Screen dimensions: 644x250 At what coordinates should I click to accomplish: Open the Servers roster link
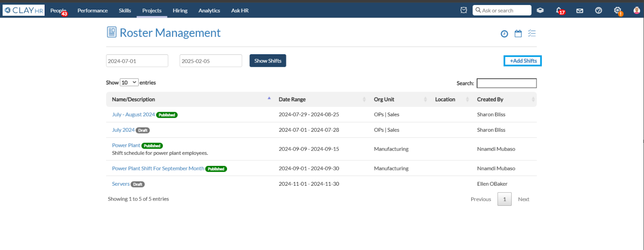click(121, 184)
